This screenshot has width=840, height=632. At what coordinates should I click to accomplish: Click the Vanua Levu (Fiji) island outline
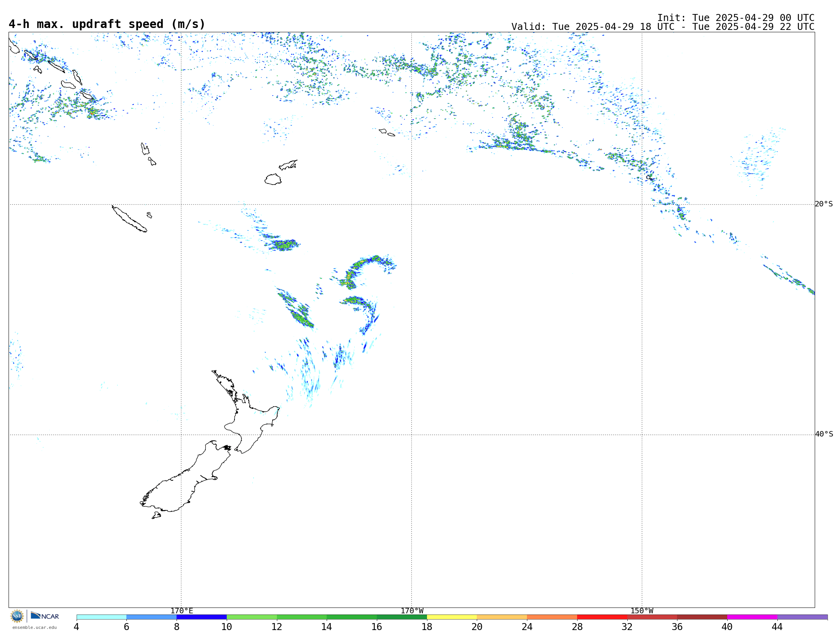288,165
